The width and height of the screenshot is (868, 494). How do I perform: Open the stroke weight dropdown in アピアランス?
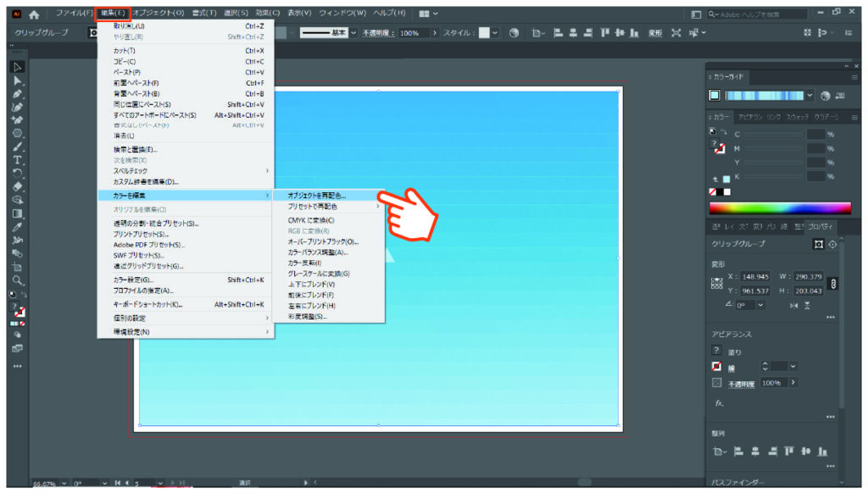click(x=793, y=366)
